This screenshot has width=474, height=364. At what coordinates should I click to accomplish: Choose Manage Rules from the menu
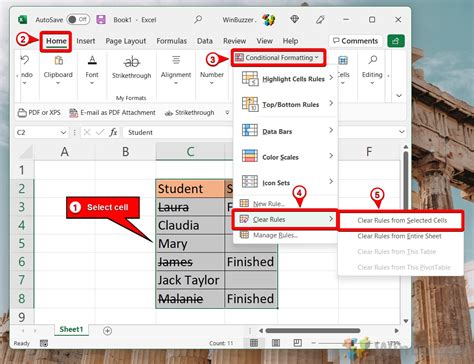point(268,235)
